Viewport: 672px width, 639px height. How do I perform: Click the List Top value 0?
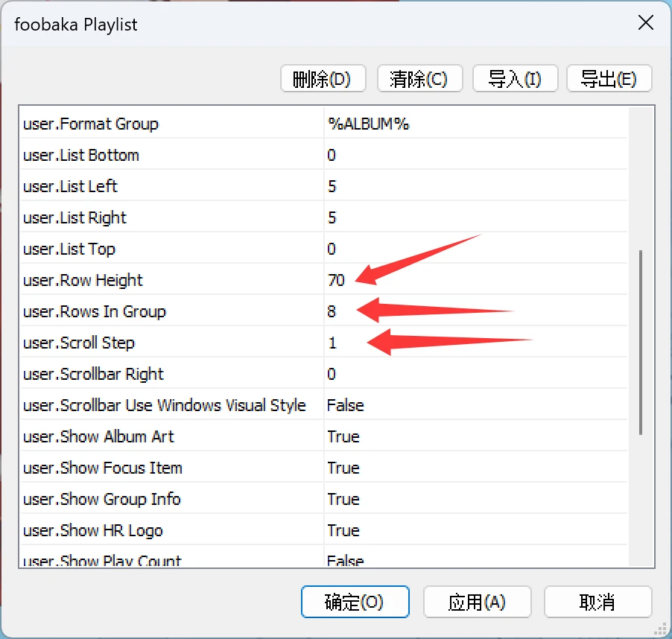[x=332, y=249]
